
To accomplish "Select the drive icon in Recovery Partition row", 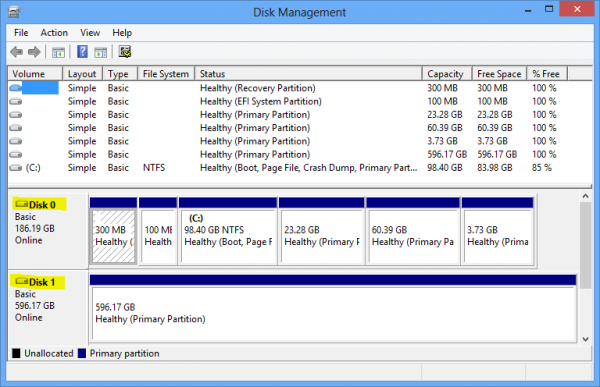I will pos(16,88).
